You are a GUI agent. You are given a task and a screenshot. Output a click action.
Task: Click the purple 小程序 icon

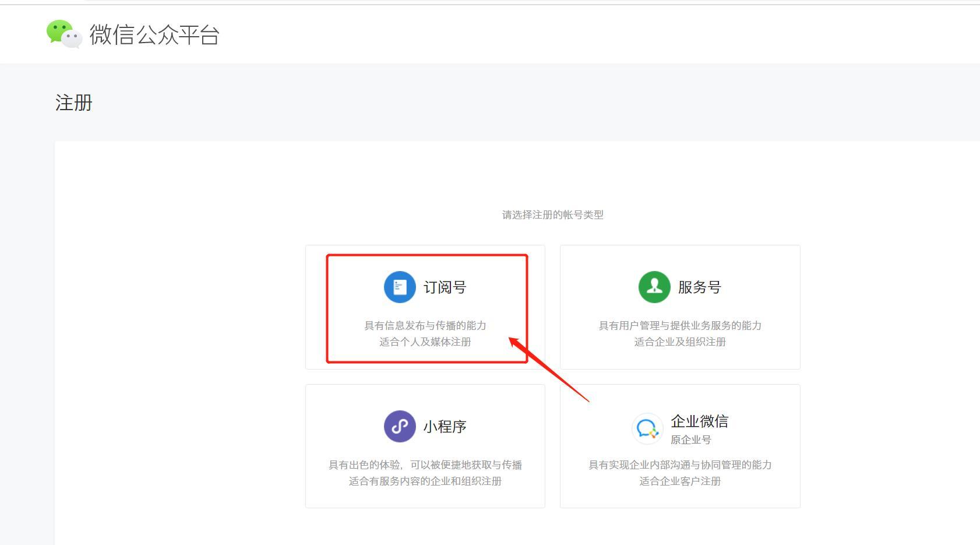[400, 426]
